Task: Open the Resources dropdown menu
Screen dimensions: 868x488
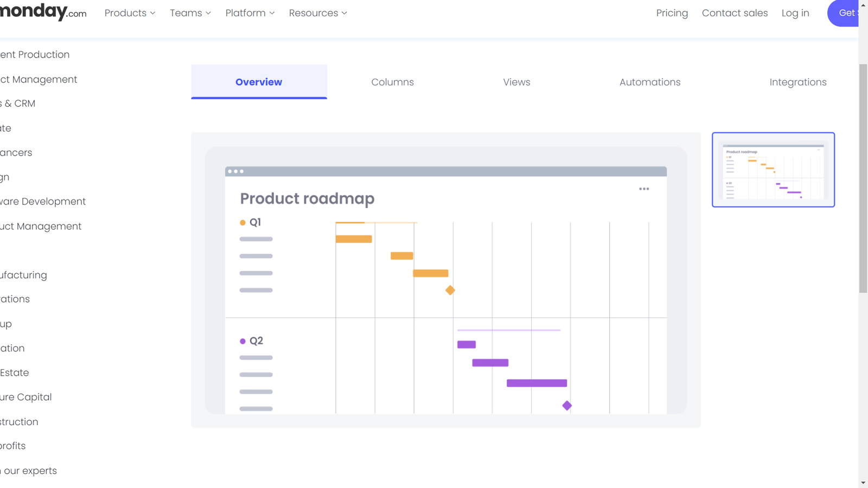Action: pos(318,13)
